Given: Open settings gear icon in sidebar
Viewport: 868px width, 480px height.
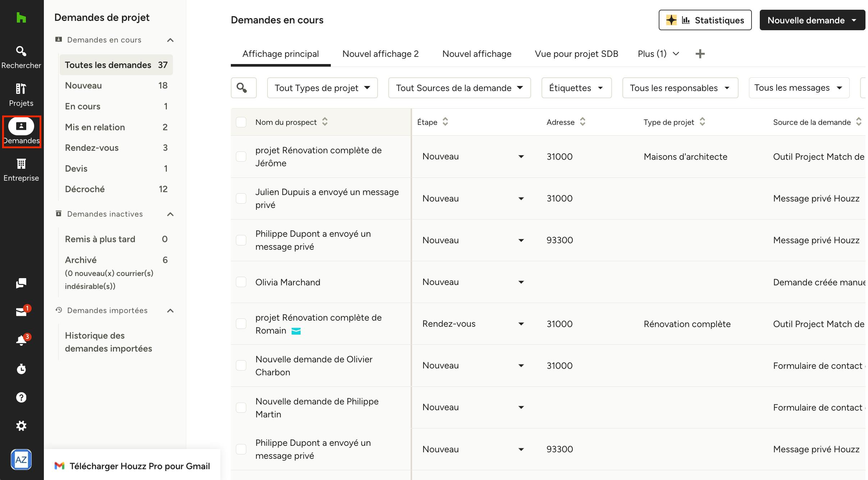Looking at the screenshot, I should coord(21,426).
